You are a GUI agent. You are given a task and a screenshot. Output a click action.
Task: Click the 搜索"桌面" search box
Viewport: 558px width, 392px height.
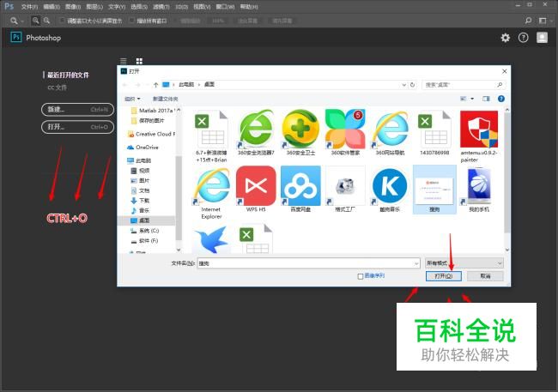click(463, 85)
